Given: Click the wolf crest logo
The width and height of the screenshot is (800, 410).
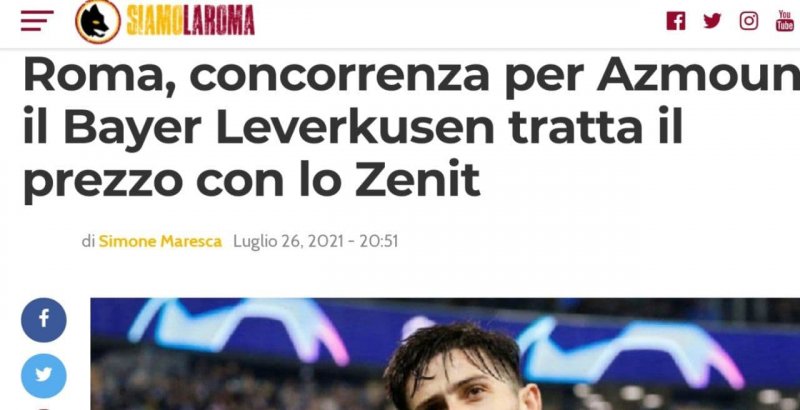Looking at the screenshot, I should 98,21.
